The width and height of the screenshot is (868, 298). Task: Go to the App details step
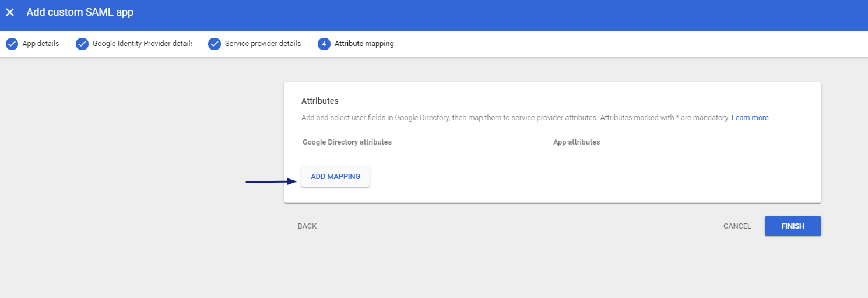[x=41, y=44]
